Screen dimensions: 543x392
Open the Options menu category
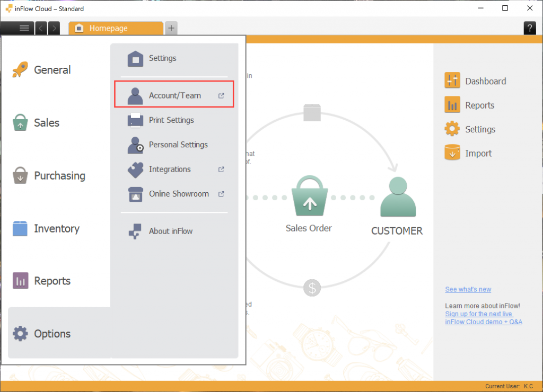(x=52, y=334)
